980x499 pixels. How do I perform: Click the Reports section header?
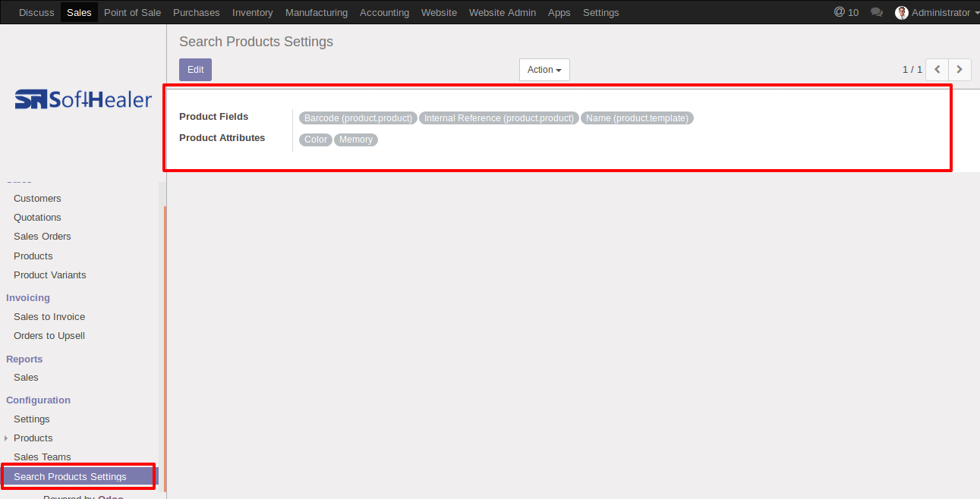pos(24,359)
